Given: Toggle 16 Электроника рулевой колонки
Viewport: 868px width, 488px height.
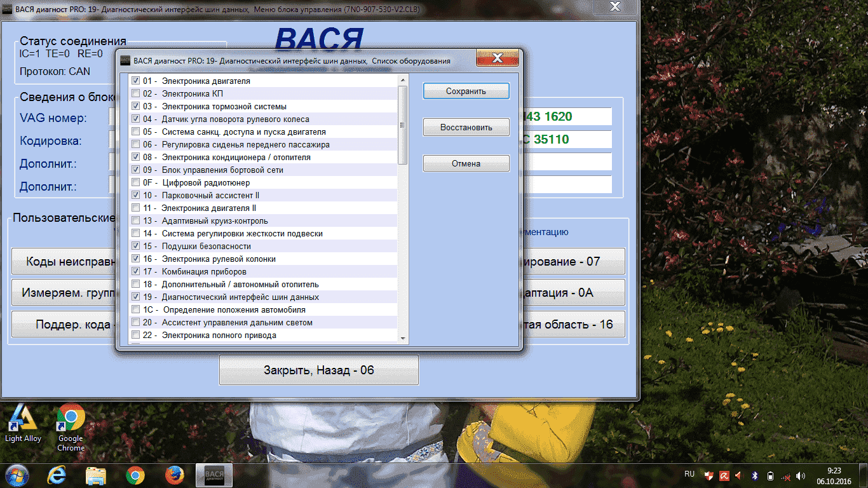Looking at the screenshot, I should [135, 259].
